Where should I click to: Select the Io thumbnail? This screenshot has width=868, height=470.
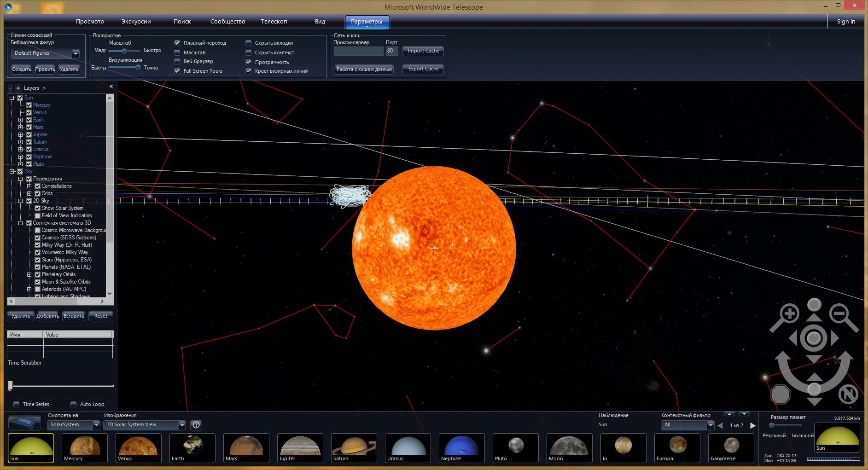point(623,448)
